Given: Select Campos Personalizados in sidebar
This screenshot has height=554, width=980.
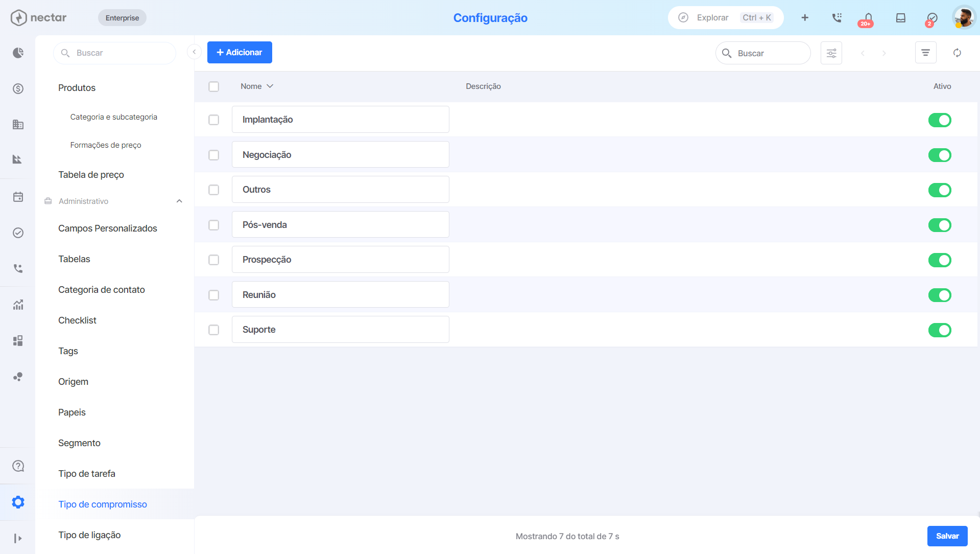Looking at the screenshot, I should point(108,228).
